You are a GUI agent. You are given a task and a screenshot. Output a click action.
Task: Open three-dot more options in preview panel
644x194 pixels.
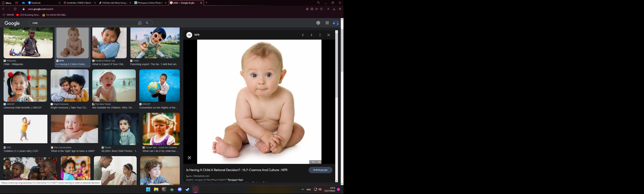pos(320,35)
